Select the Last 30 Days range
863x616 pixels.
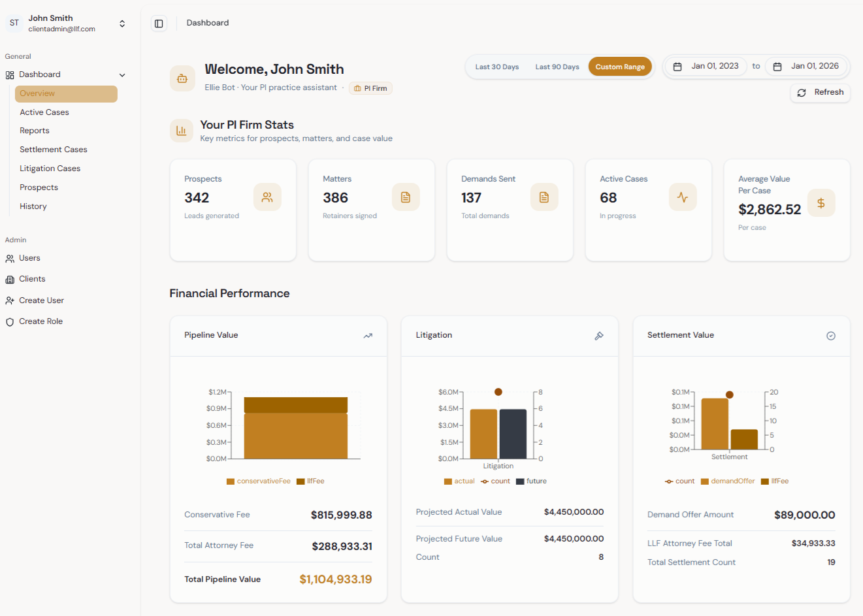tap(497, 67)
